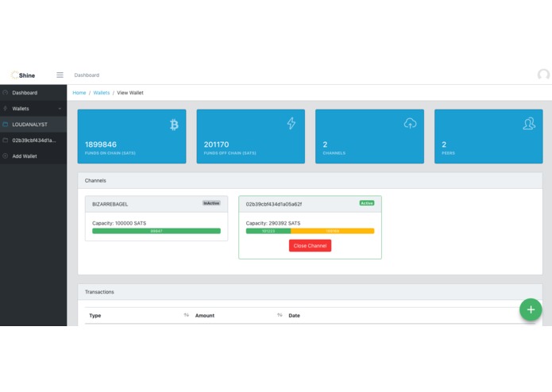Open the user avatar menu
Viewport: 552px width, 392px height.
point(543,75)
